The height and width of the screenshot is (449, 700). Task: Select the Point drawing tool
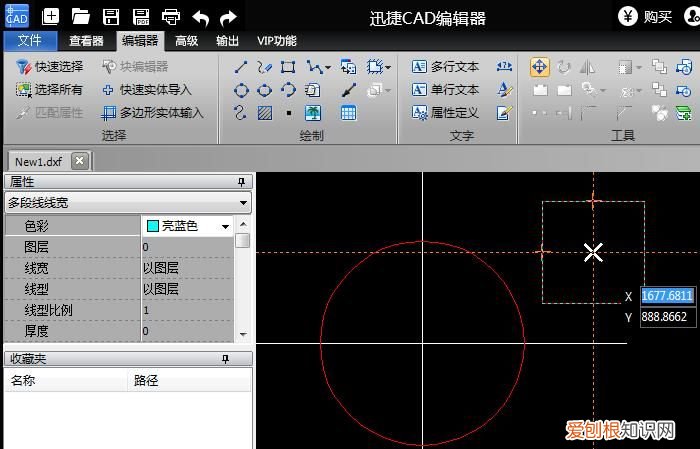(289, 113)
